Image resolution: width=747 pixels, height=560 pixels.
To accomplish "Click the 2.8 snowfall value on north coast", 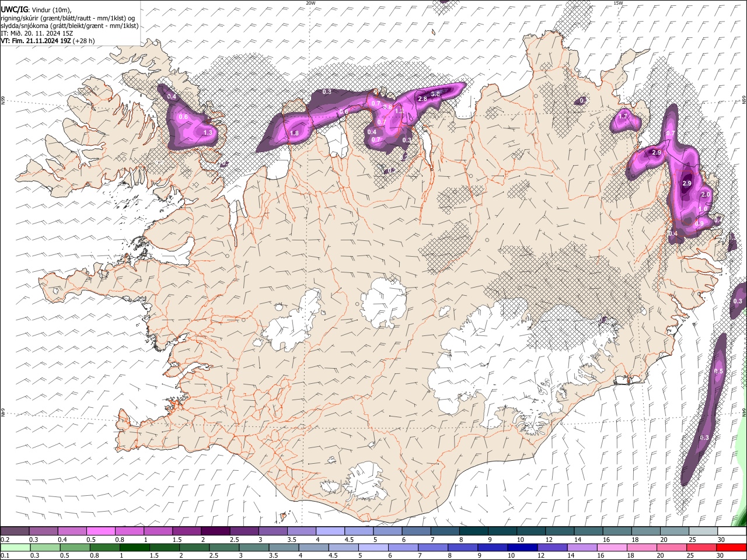I will 423,99.
